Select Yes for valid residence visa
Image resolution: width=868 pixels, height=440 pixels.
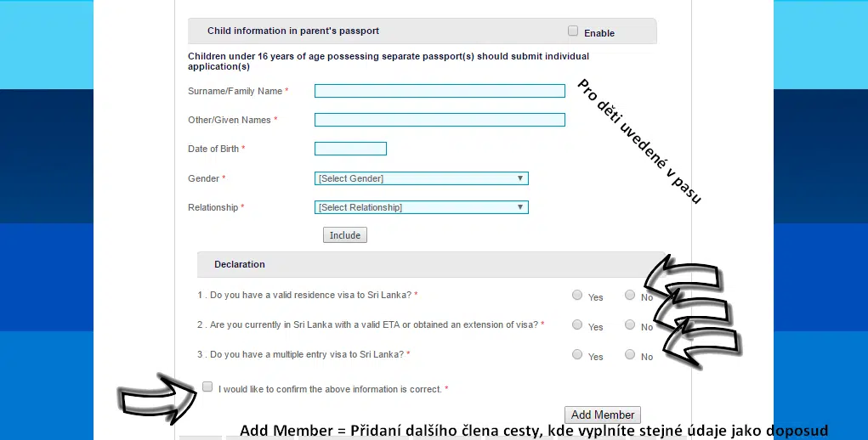pyautogui.click(x=576, y=296)
